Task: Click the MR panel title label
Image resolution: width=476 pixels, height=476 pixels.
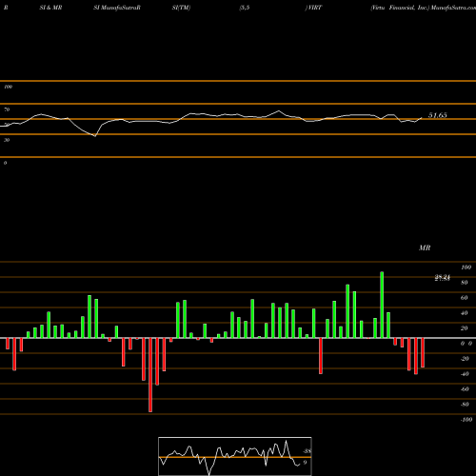Action: coord(425,248)
